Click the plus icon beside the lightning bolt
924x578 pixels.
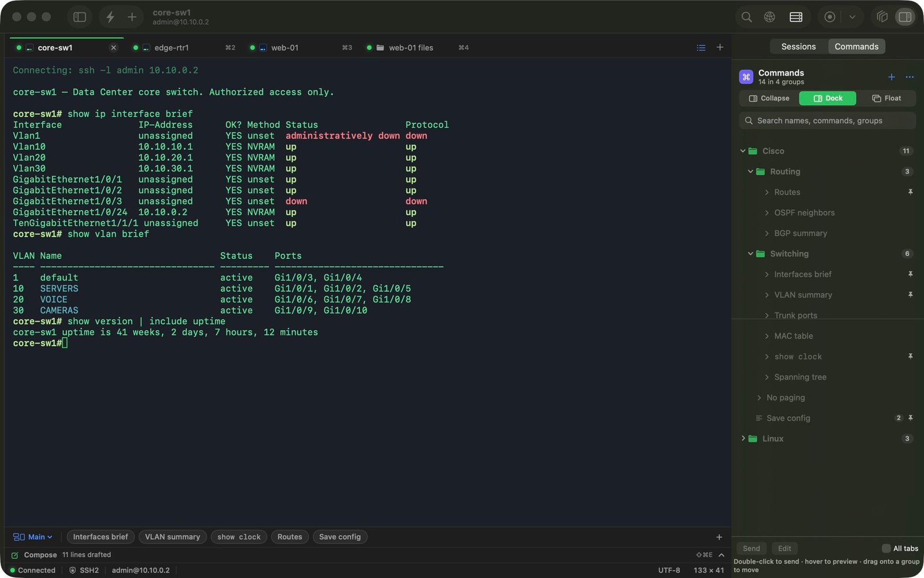coord(132,17)
